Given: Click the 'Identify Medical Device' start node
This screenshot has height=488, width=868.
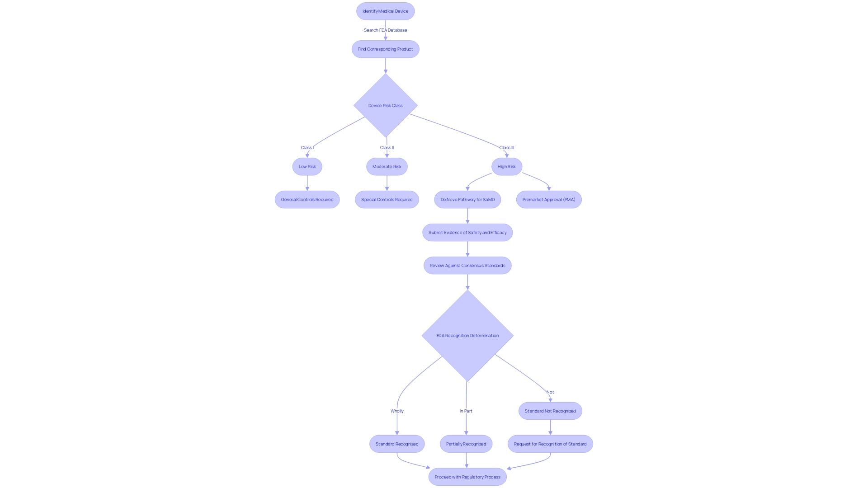Looking at the screenshot, I should [385, 11].
